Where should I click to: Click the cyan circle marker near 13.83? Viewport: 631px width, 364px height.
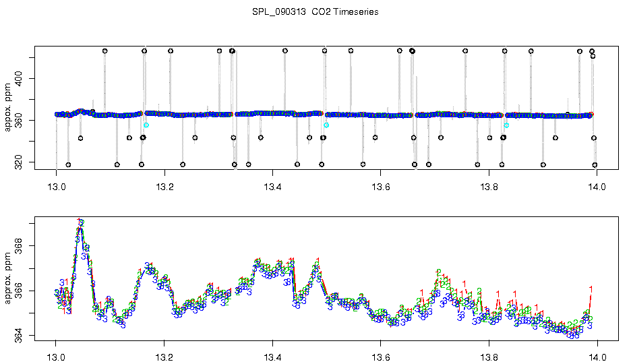click(x=506, y=125)
